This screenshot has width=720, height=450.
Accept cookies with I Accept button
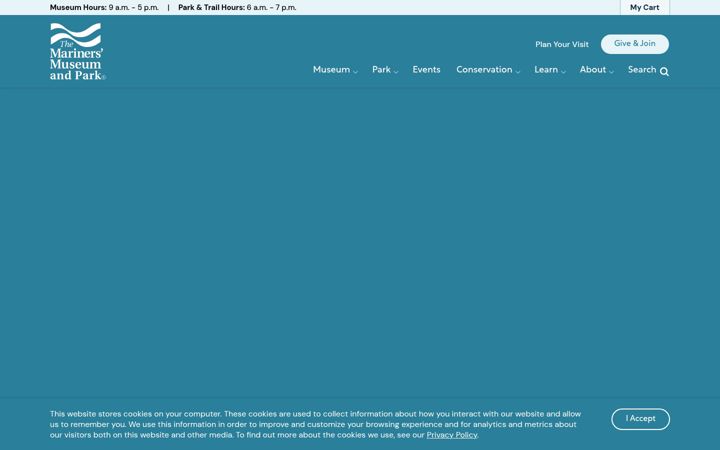coord(640,419)
